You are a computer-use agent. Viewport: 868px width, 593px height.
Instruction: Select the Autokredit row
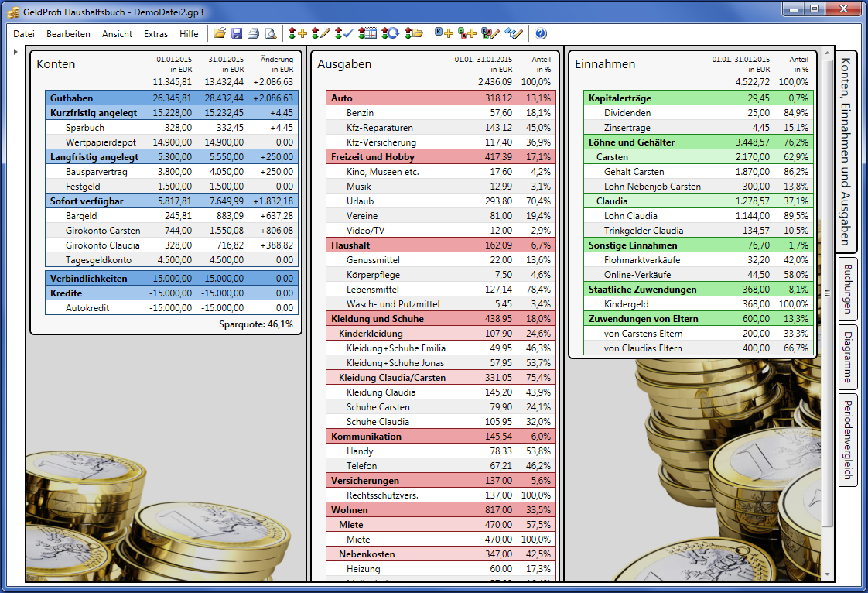172,307
